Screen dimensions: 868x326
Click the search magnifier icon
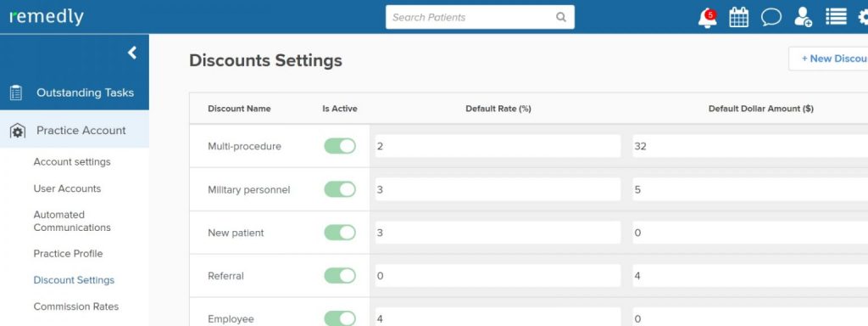pos(561,17)
